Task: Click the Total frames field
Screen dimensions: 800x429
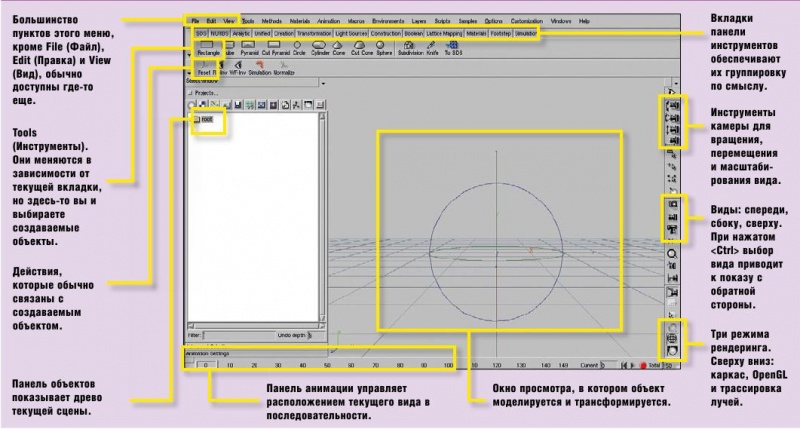Action: point(669,366)
